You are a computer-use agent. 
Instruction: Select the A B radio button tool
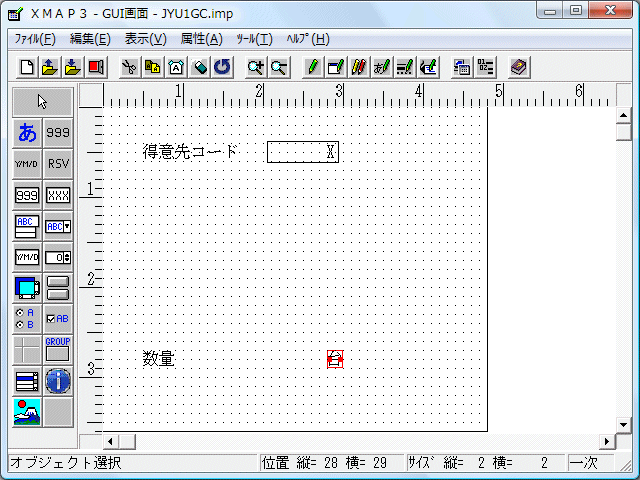point(27,319)
